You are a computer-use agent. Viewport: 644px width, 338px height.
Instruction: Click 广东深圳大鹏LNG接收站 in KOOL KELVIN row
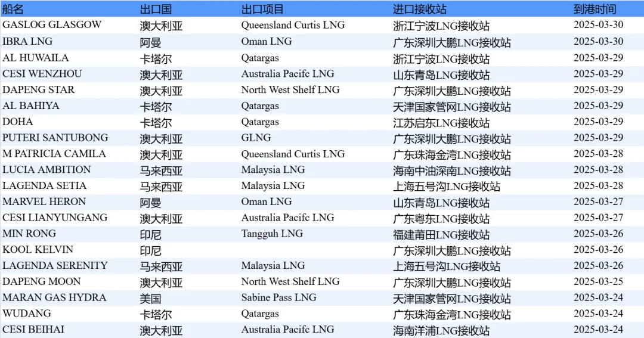pyautogui.click(x=452, y=250)
